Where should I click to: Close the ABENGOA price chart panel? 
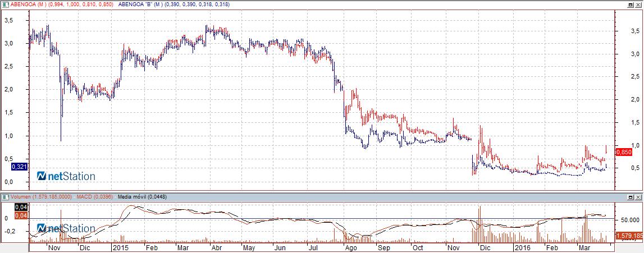coord(638,4)
